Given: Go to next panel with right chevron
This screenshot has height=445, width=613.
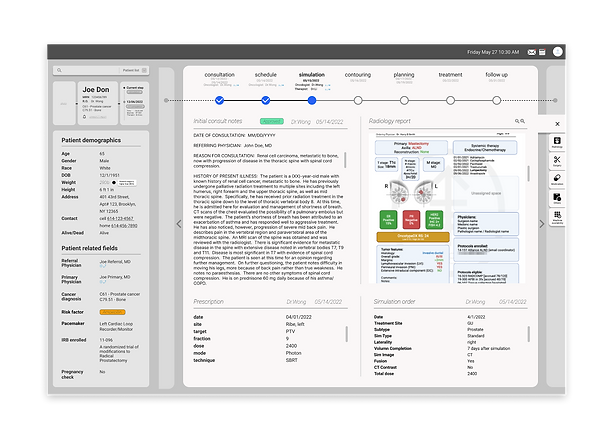Looking at the screenshot, I should coord(542,224).
